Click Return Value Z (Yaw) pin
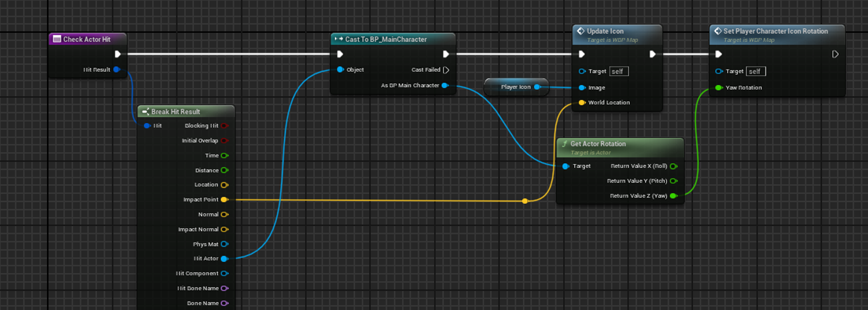Image resolution: width=868 pixels, height=310 pixels. coord(673,196)
